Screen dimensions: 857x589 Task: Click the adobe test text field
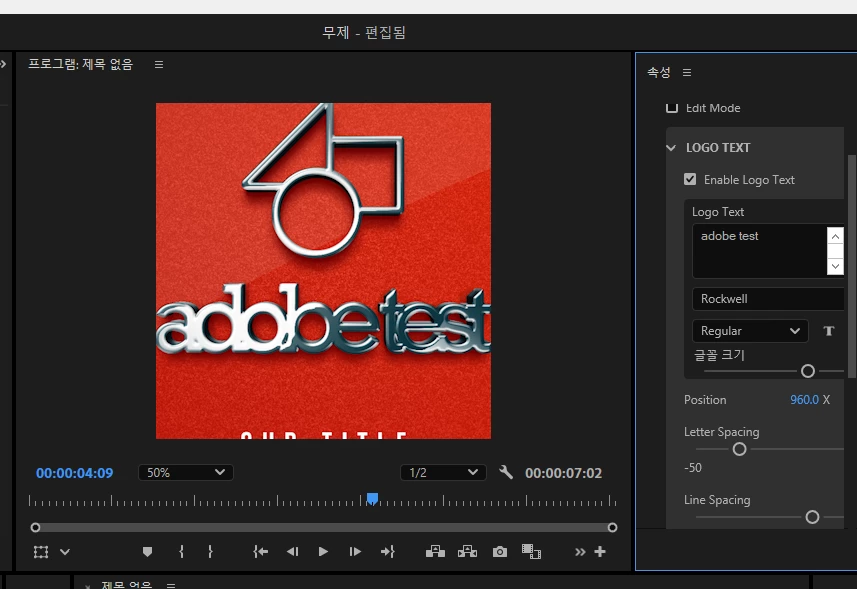click(x=760, y=251)
